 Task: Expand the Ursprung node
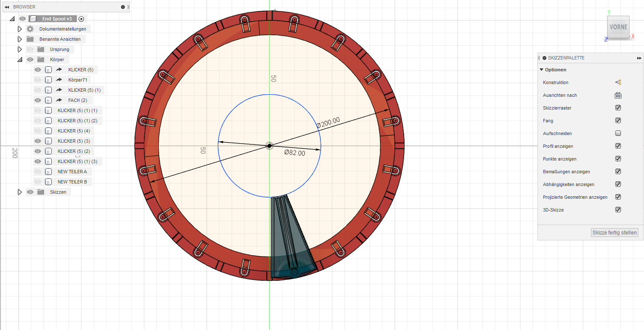tap(20, 49)
